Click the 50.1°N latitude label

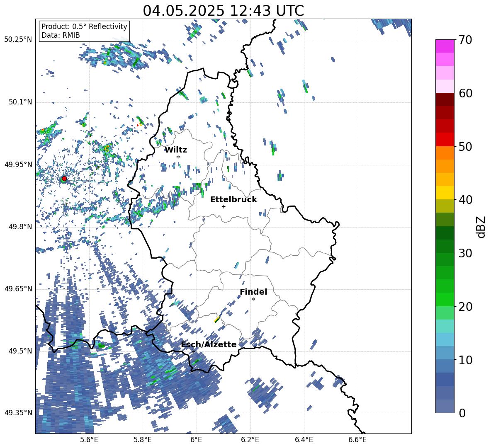click(x=20, y=102)
